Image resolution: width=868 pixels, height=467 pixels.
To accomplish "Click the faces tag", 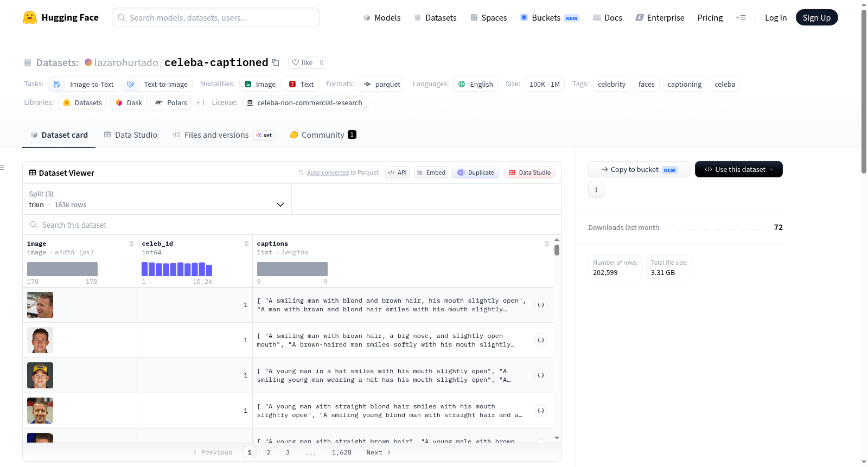I will [x=646, y=84].
